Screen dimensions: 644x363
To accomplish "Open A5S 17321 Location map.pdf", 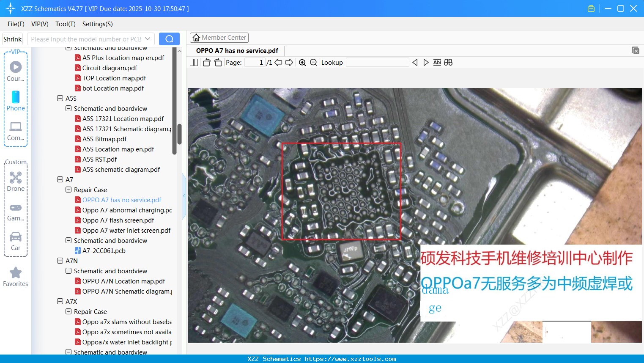I will coord(123,118).
